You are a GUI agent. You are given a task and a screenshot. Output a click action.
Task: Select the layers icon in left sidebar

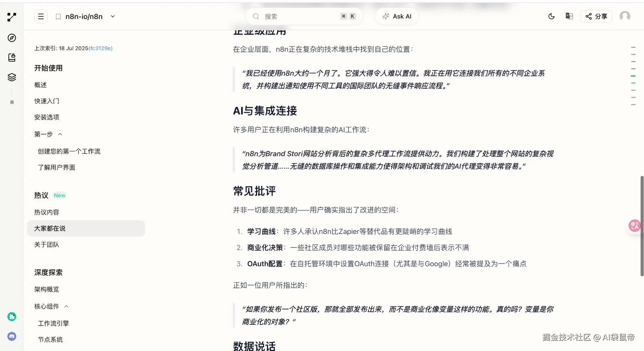coord(12,77)
